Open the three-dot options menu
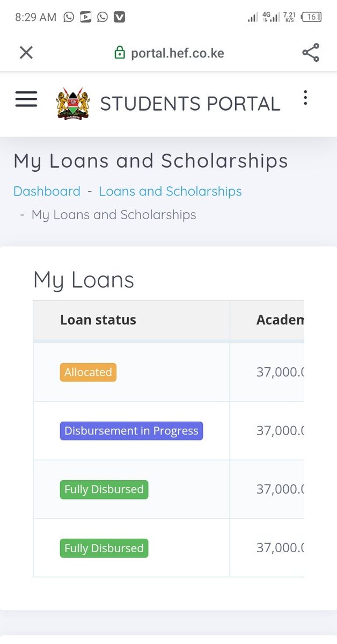Screen dimensions: 337x644 pyautogui.click(x=305, y=98)
